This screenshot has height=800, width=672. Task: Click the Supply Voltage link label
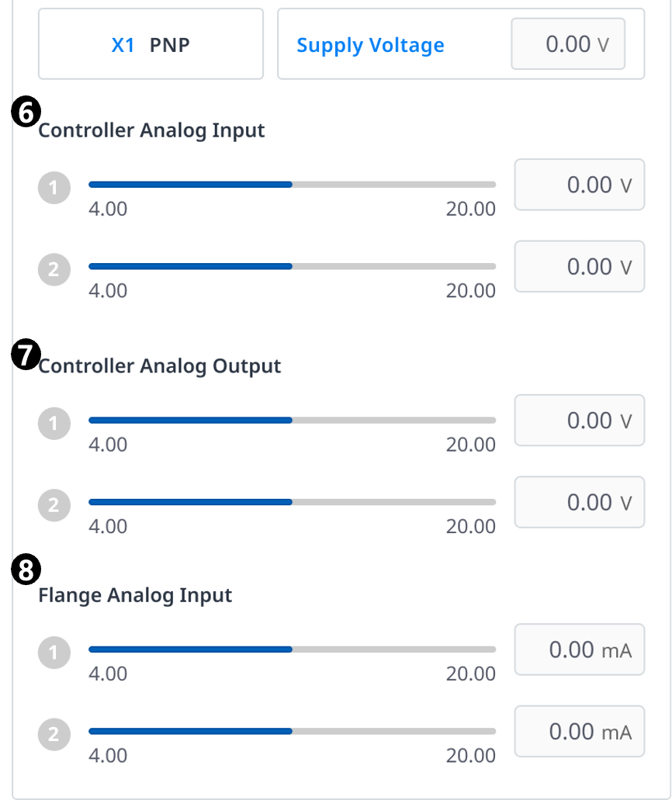pyautogui.click(x=370, y=45)
